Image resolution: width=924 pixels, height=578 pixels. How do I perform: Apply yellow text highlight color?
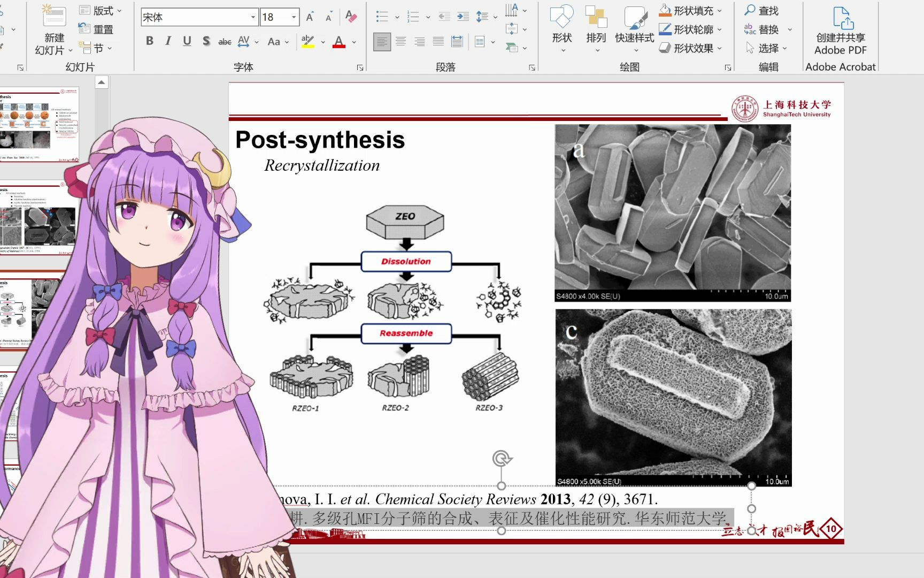click(x=307, y=41)
